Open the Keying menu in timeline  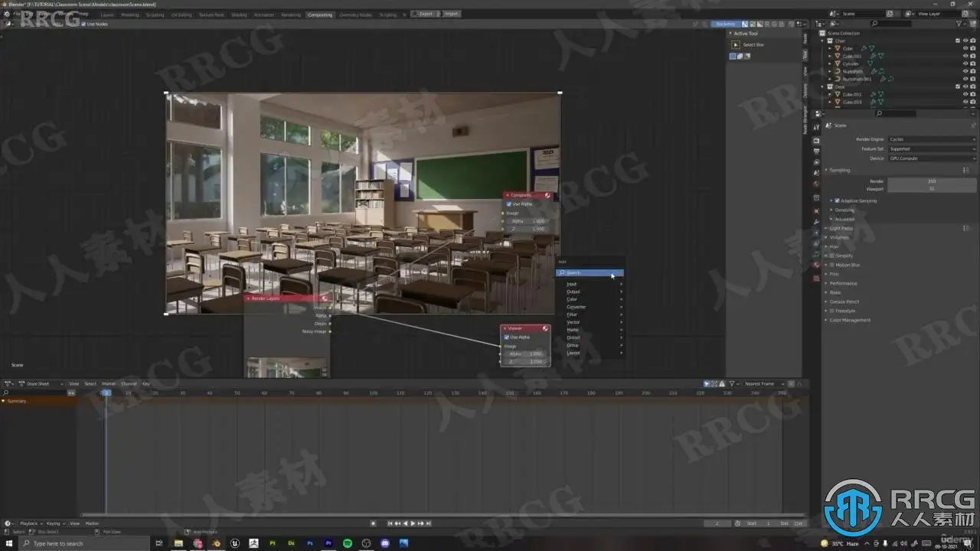[54, 523]
